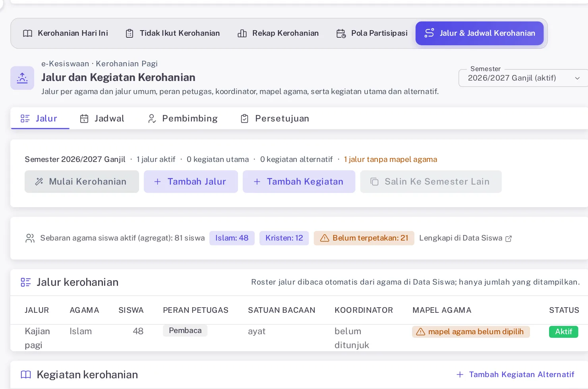The height and width of the screenshot is (389, 588).
Task: Click the KOORDINATOR column header
Action: click(x=364, y=310)
